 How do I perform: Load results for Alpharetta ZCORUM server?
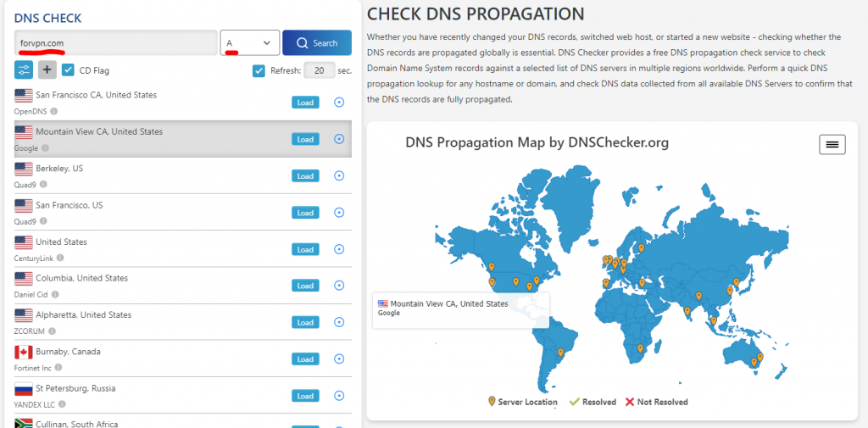tap(305, 323)
